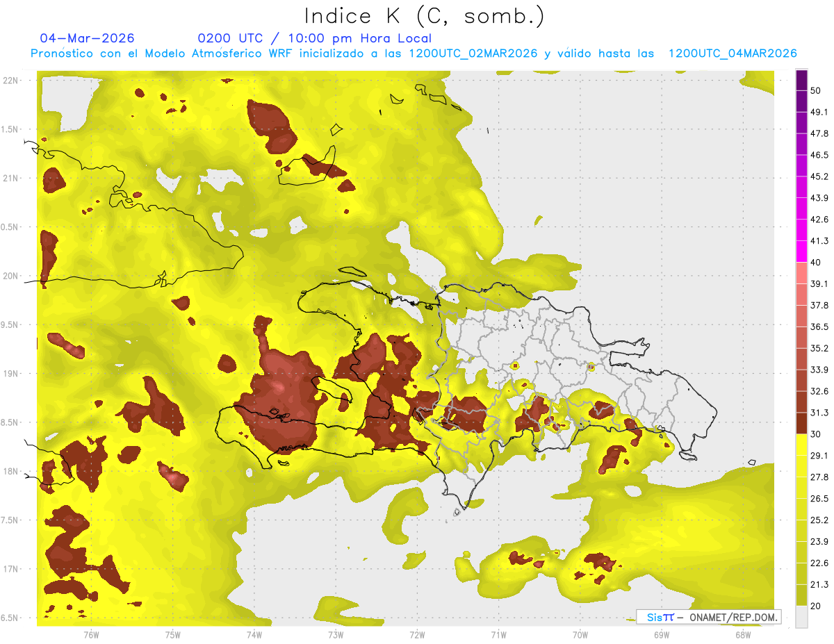Click the colorbar value 26.5

point(819,499)
